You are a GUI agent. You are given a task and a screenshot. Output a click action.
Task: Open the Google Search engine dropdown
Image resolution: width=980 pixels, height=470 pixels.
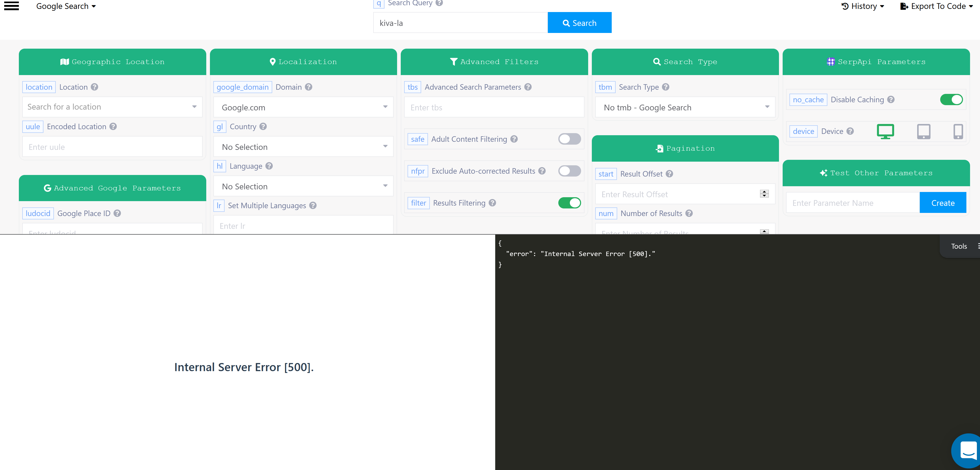(x=66, y=6)
